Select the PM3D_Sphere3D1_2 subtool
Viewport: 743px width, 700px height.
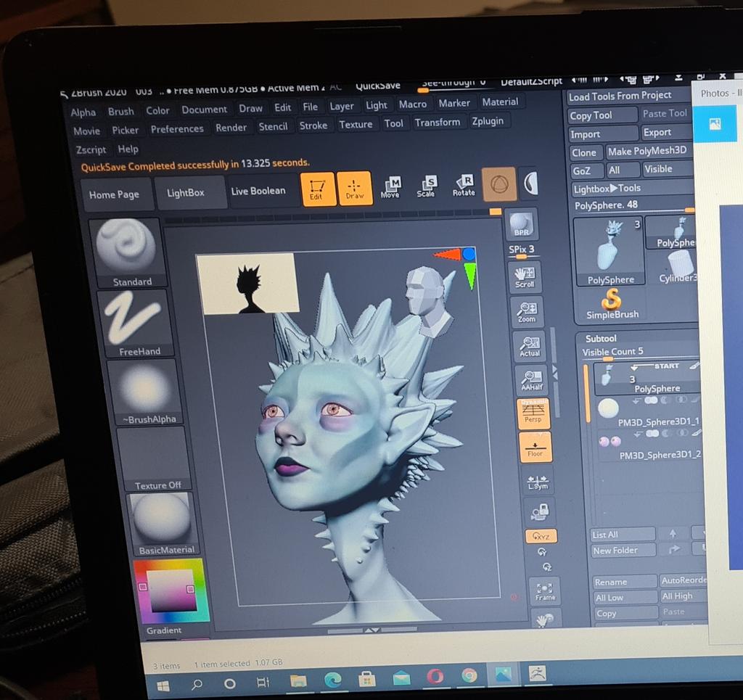pyautogui.click(x=650, y=445)
